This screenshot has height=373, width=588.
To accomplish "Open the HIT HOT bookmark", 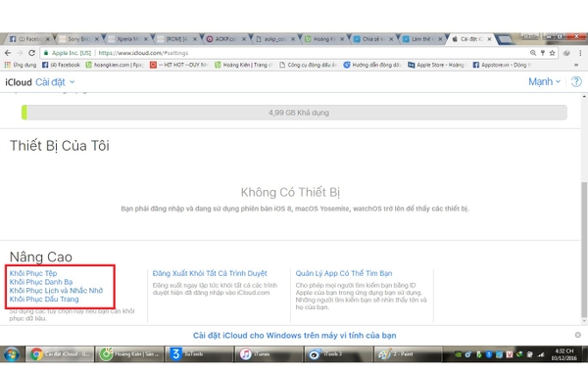I will pos(179,65).
